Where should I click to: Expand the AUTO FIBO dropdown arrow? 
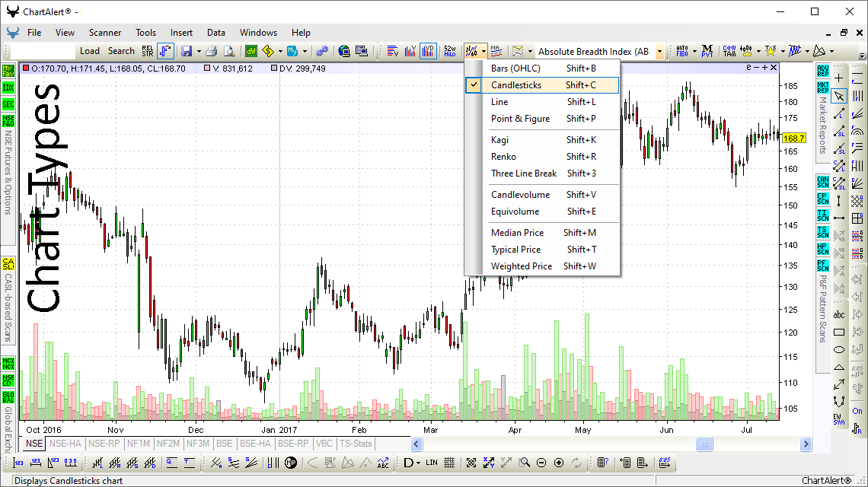tap(694, 52)
